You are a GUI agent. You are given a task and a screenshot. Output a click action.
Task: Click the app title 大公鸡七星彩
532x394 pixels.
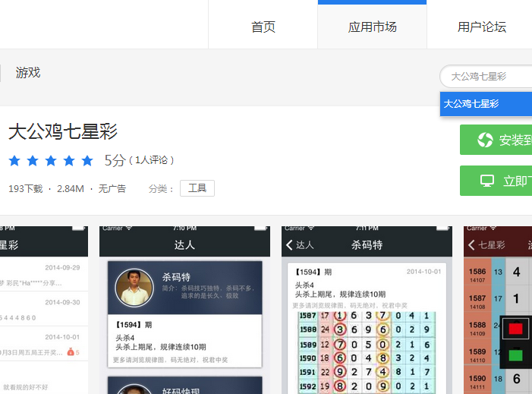pos(63,131)
